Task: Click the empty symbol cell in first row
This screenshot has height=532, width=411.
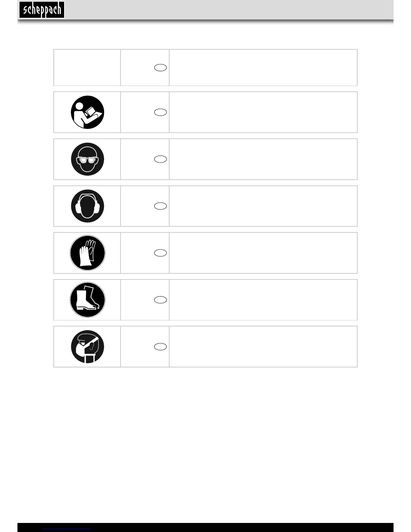Action: [87, 68]
